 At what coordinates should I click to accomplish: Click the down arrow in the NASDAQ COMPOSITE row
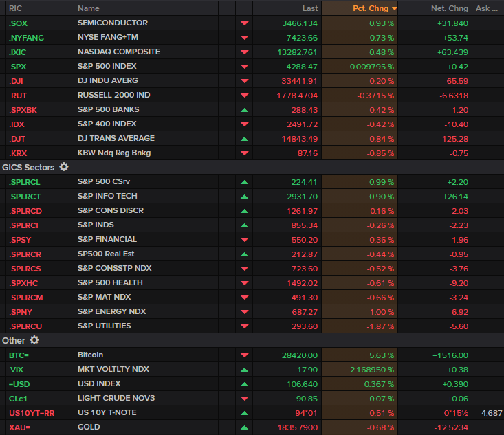coord(245,52)
